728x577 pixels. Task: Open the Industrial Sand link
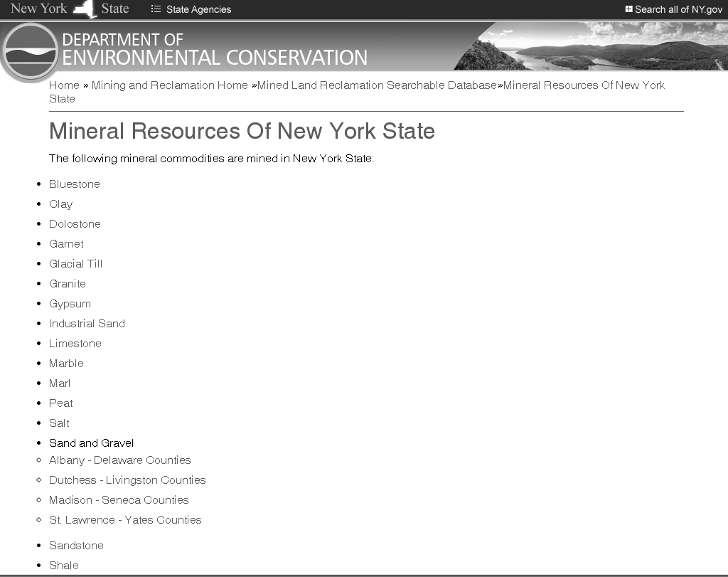point(87,324)
